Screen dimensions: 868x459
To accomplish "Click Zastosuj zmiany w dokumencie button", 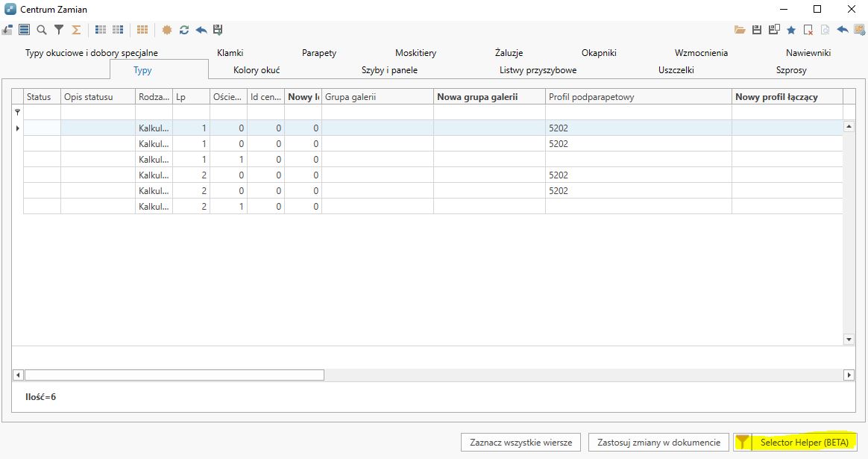I will point(658,443).
